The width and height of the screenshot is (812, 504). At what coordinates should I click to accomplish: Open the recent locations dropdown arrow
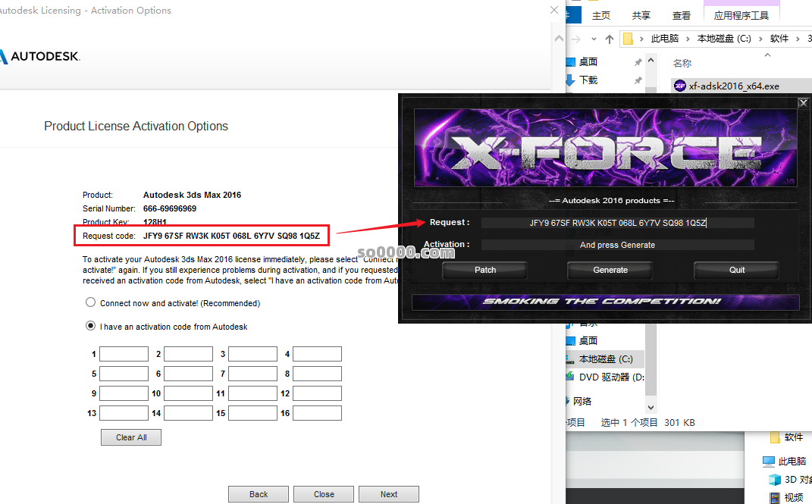click(594, 39)
